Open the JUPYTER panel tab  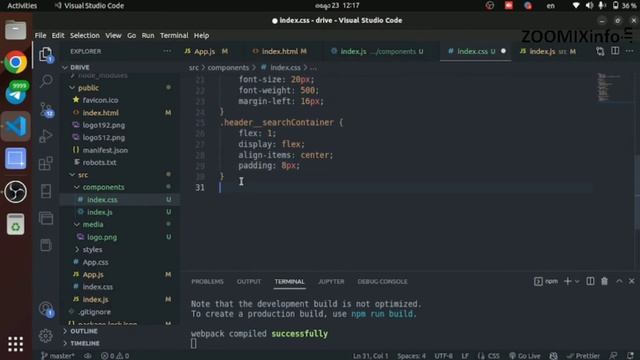coord(331,282)
